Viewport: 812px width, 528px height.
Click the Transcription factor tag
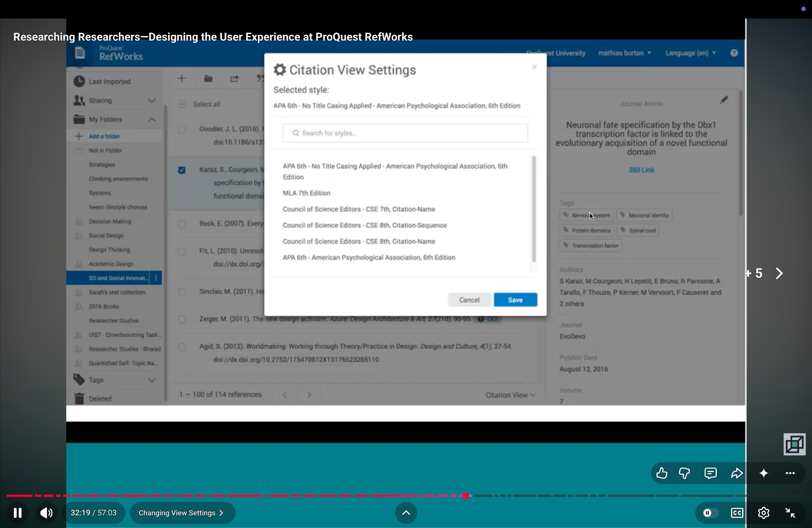coord(591,245)
